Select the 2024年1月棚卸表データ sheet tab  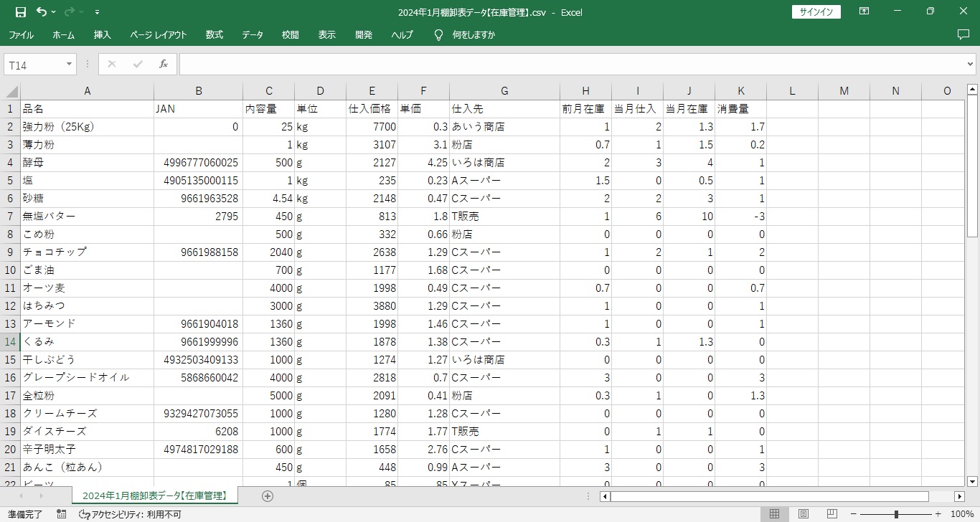pos(155,495)
